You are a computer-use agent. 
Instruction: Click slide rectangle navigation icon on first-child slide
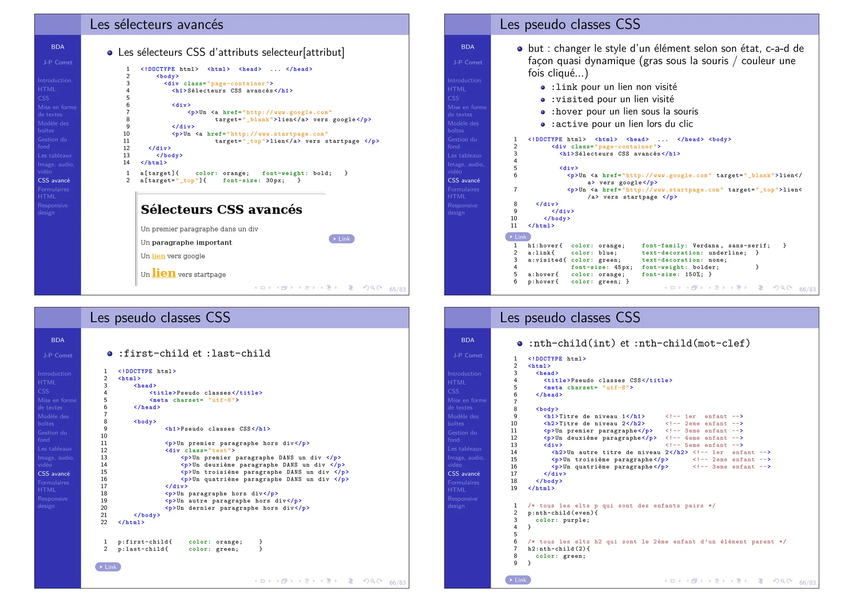(262, 581)
